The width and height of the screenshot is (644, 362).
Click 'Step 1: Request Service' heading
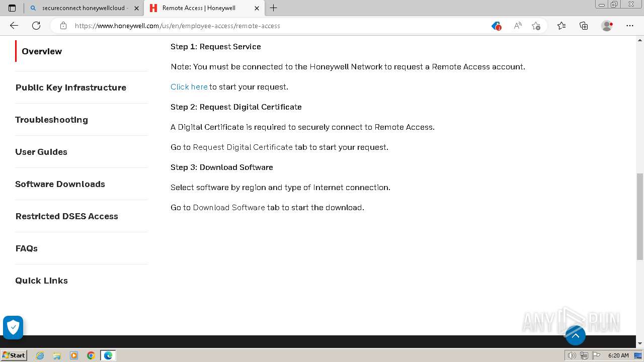tap(216, 46)
